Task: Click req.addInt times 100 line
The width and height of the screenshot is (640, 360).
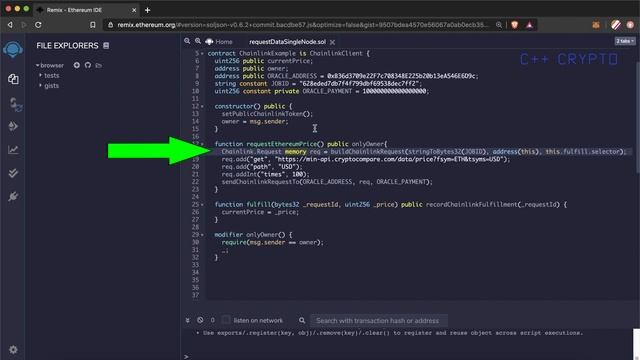Action: pos(265,174)
